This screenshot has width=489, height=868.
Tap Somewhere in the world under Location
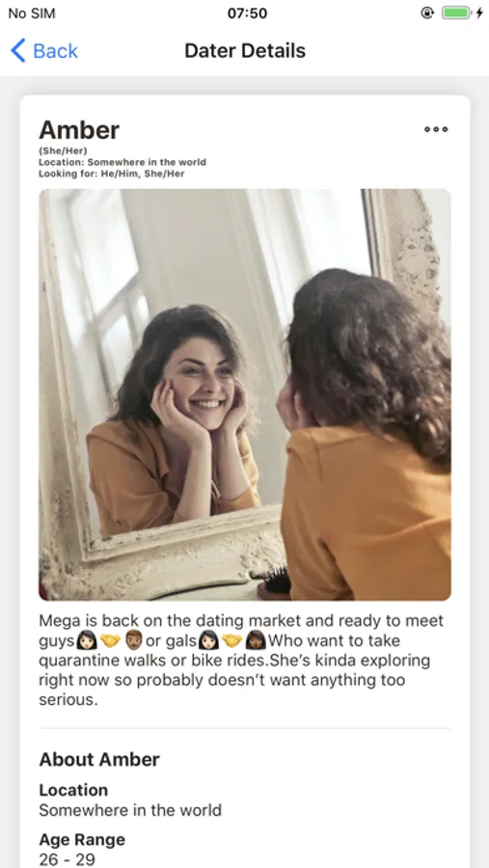[130, 810]
